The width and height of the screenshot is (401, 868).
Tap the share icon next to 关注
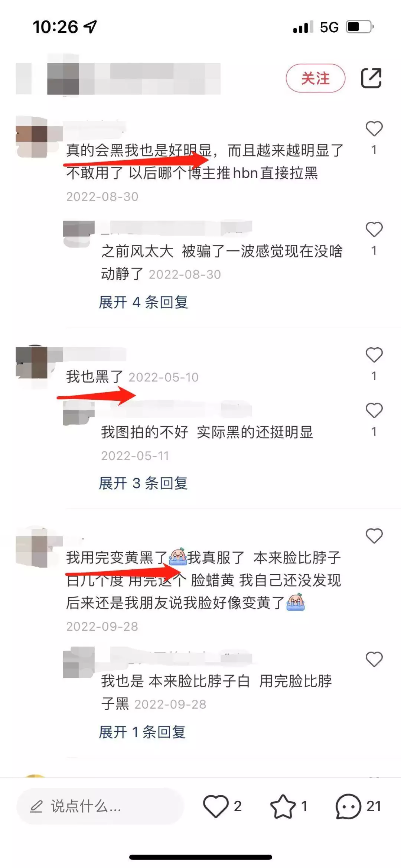(x=371, y=78)
